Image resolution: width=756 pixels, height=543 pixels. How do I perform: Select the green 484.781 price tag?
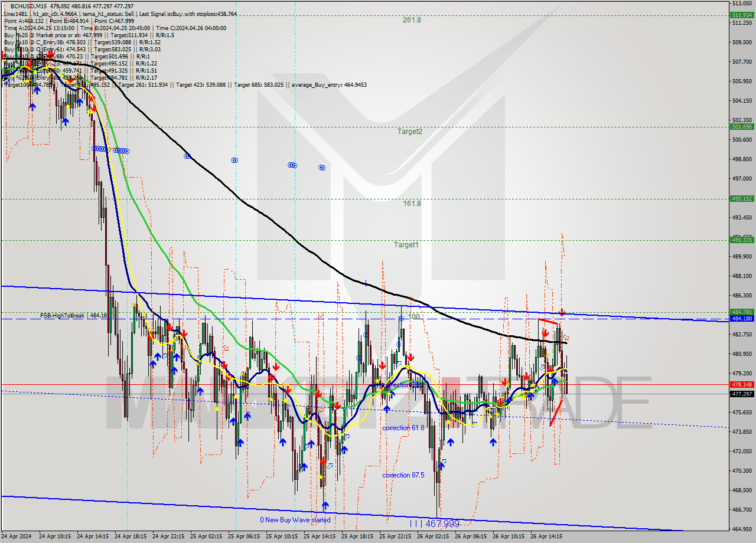coord(742,312)
